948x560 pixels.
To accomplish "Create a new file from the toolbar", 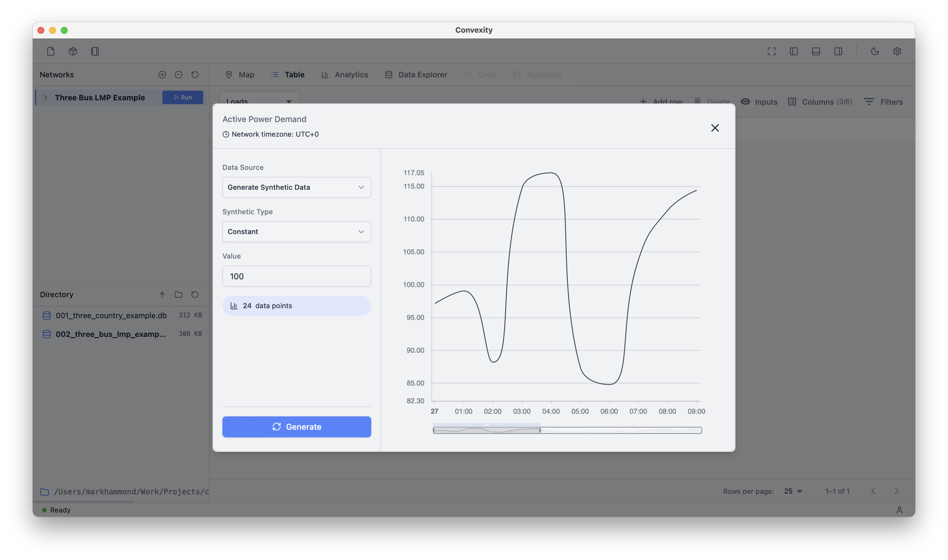I will point(51,51).
